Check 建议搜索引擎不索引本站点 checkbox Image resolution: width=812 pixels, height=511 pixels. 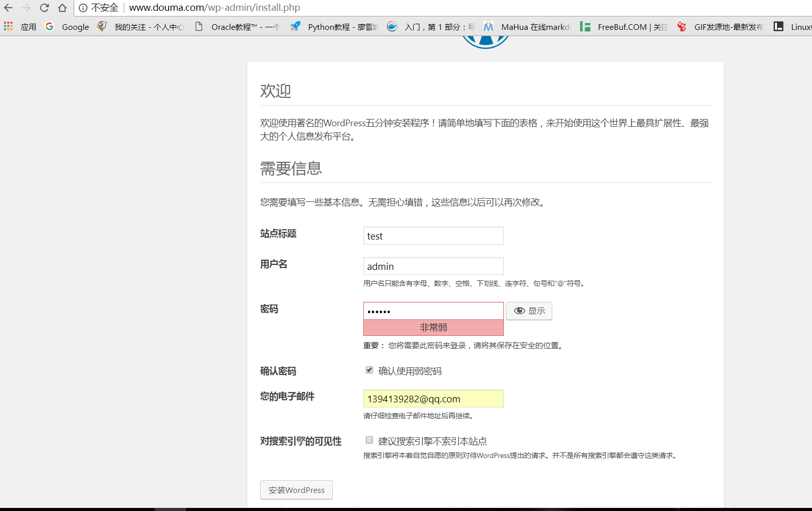[369, 440]
